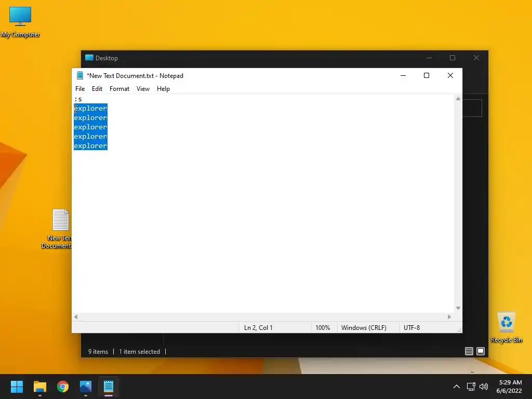This screenshot has width=532, height=399.
Task: Open the volume control tray icon
Action: [484, 387]
